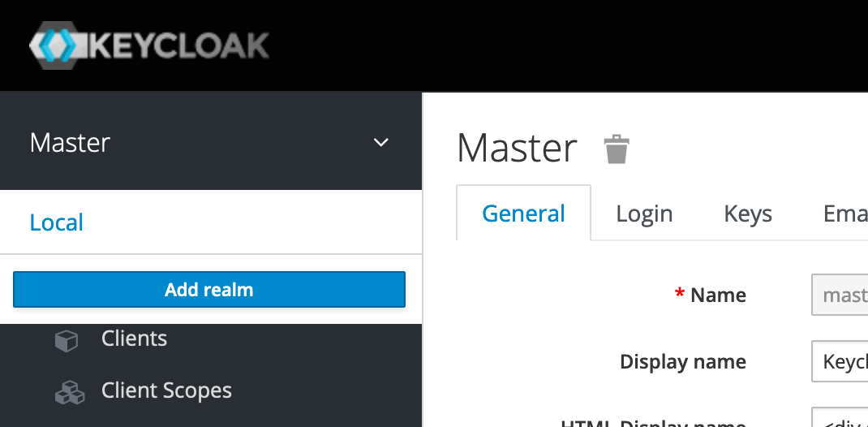Click the realm Name input field
Screen dimensions: 868x427
point(840,295)
